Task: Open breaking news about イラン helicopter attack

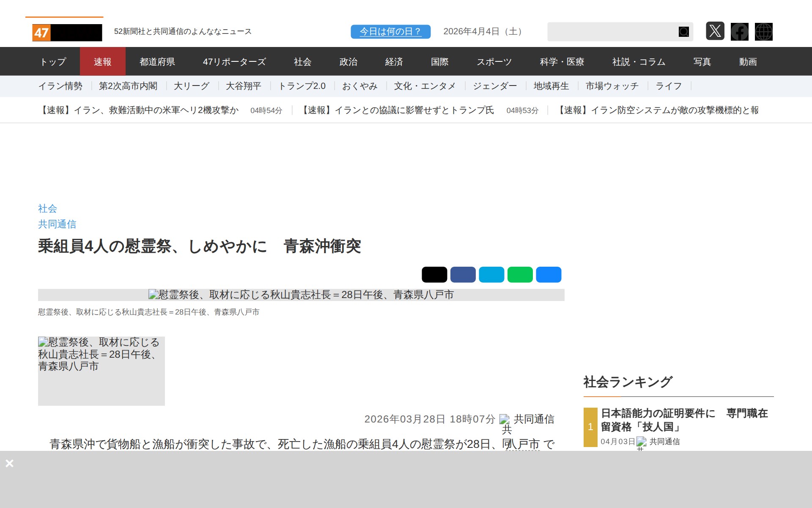Action: [140, 110]
